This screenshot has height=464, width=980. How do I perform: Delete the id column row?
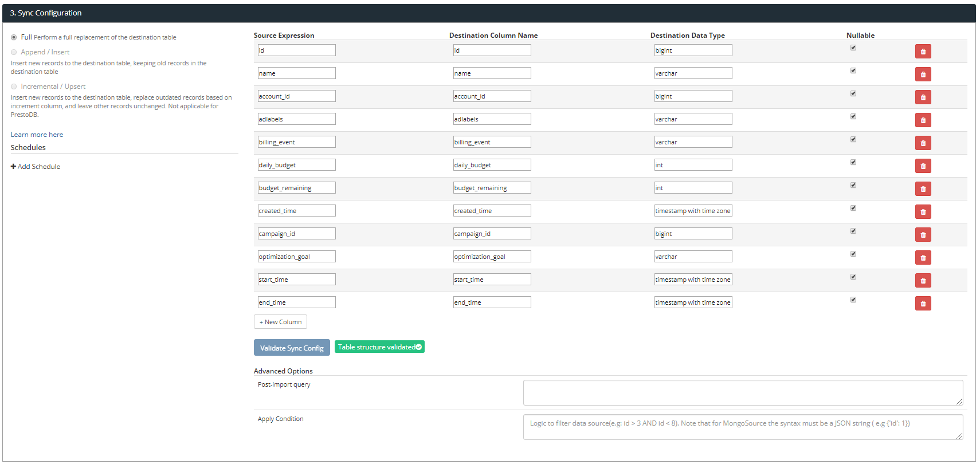click(x=923, y=52)
